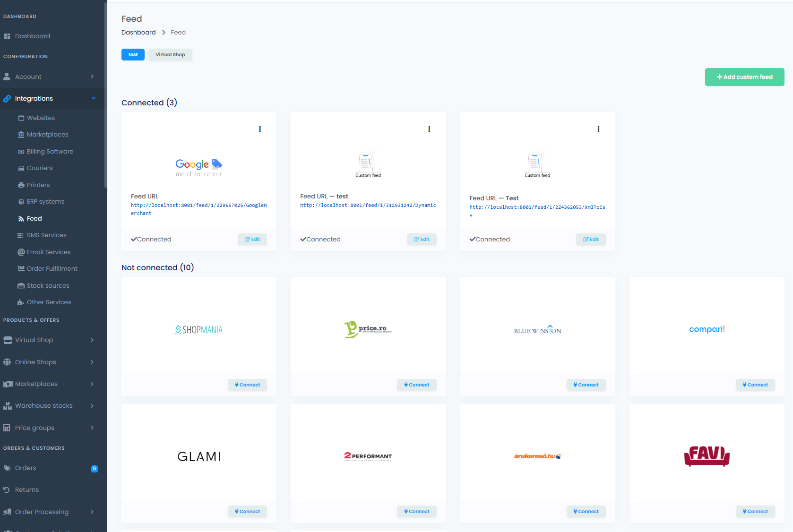Click the Order Processing dolly icon
The height and width of the screenshot is (532, 793).
coord(7,512)
